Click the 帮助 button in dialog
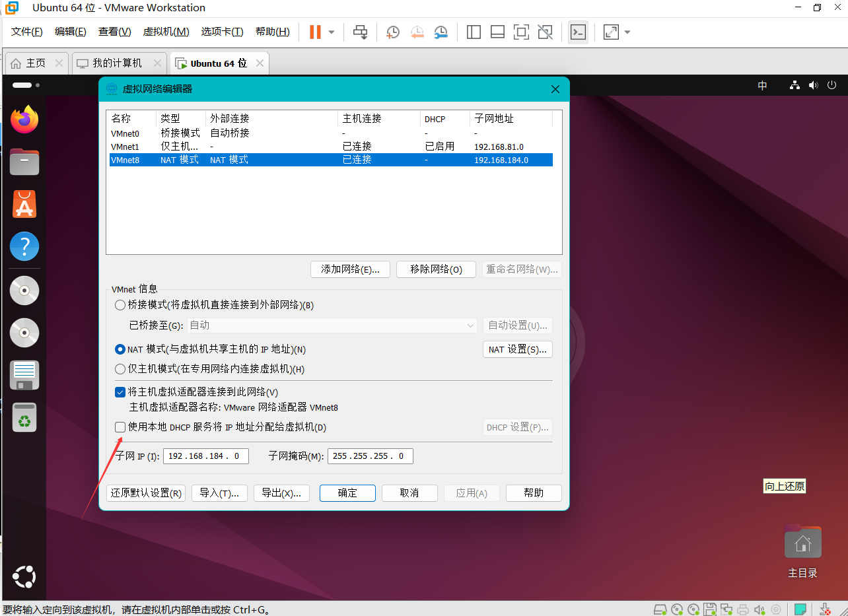 coord(534,493)
